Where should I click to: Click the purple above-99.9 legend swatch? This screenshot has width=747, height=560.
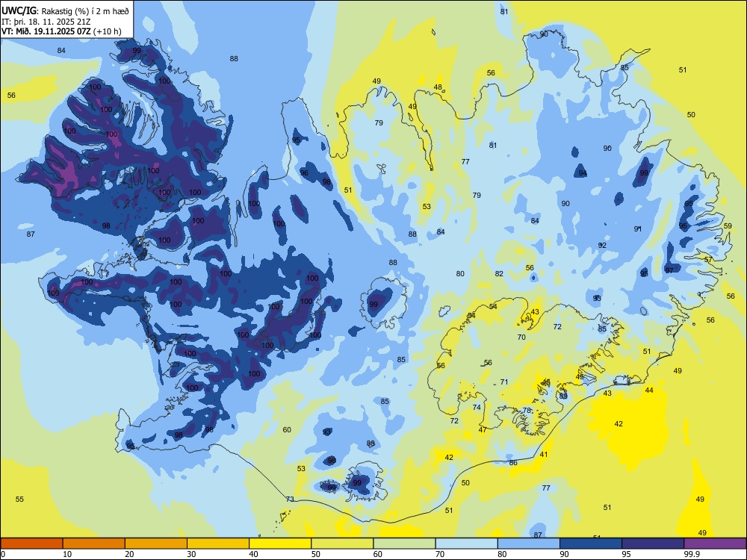715,544
